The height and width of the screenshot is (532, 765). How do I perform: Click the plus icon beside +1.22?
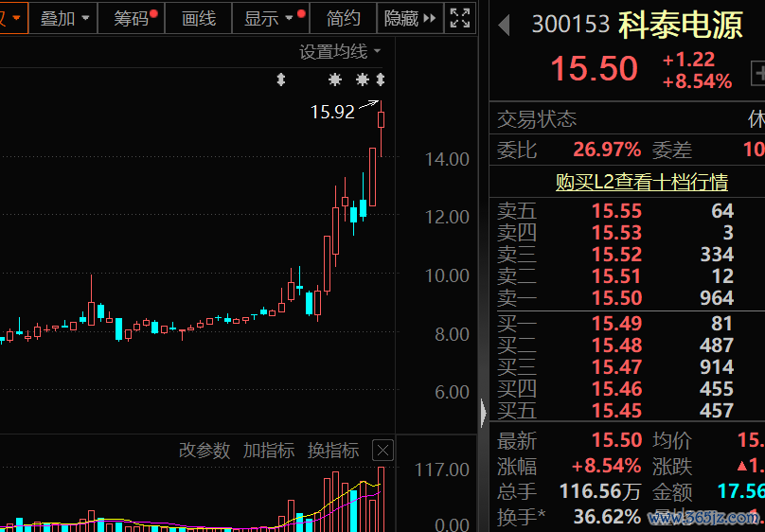pyautogui.click(x=758, y=74)
